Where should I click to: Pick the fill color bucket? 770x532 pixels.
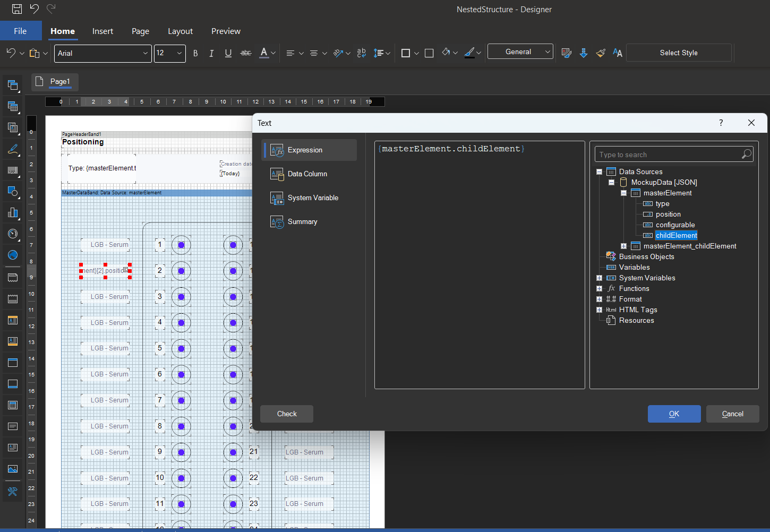click(446, 53)
